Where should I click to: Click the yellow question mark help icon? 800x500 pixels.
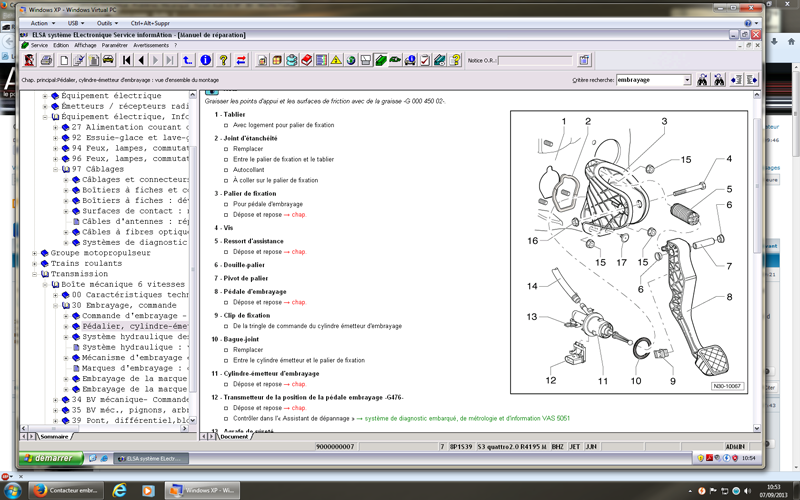223,60
